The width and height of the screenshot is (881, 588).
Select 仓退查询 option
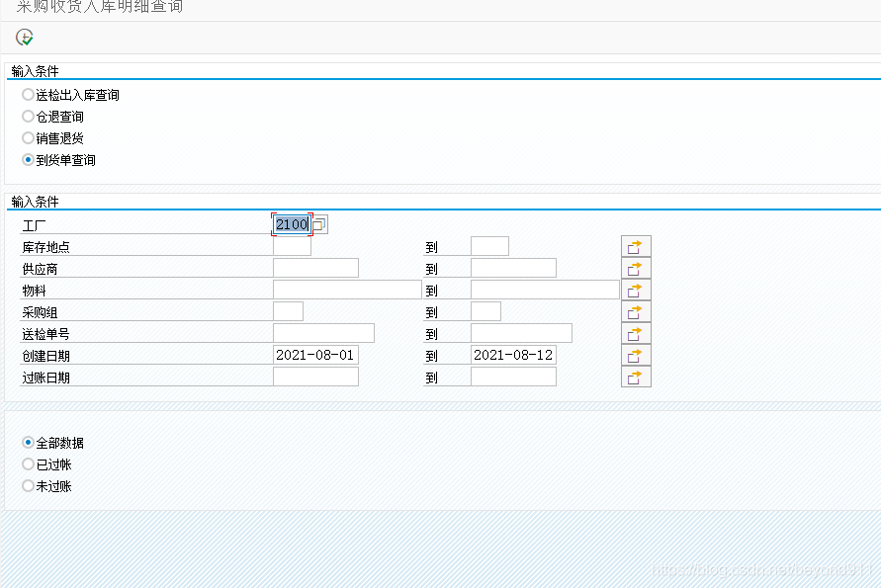(x=29, y=116)
